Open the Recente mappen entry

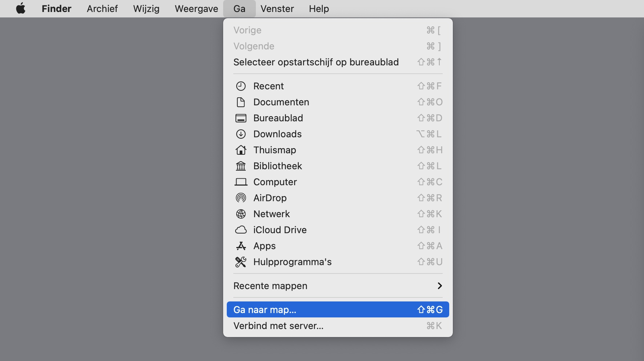click(x=338, y=286)
